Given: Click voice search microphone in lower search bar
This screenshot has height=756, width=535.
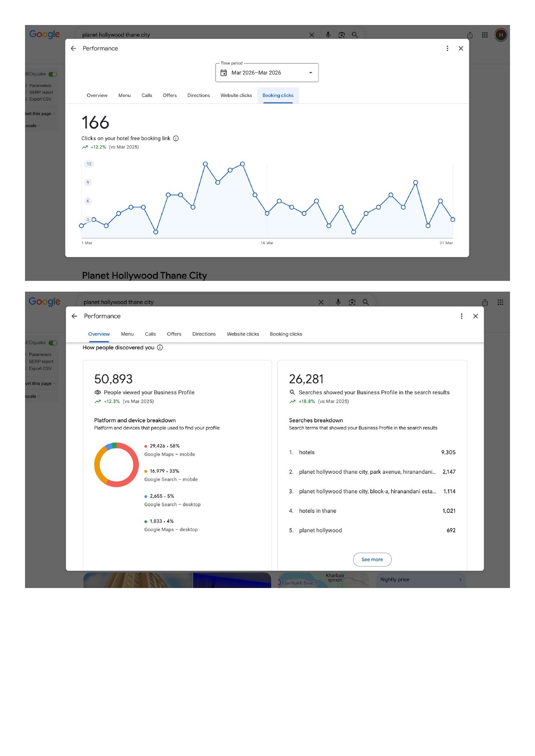Looking at the screenshot, I should (x=338, y=302).
